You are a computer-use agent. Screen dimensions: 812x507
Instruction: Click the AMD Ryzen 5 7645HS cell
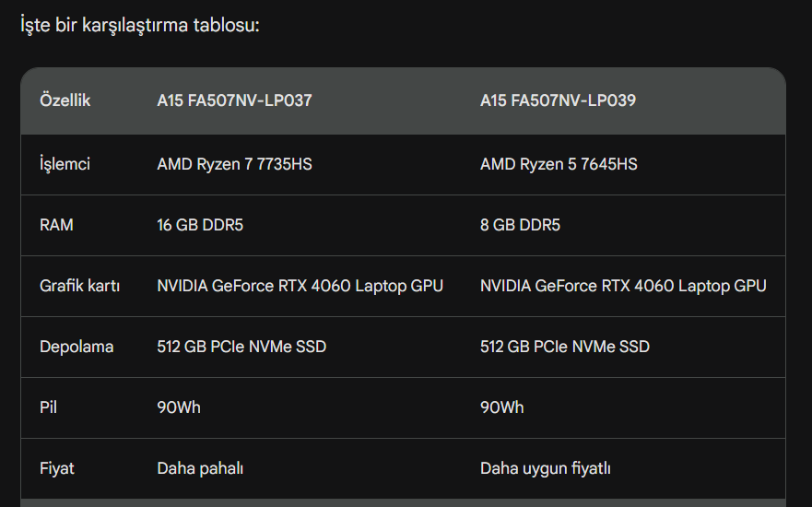pyautogui.click(x=559, y=164)
